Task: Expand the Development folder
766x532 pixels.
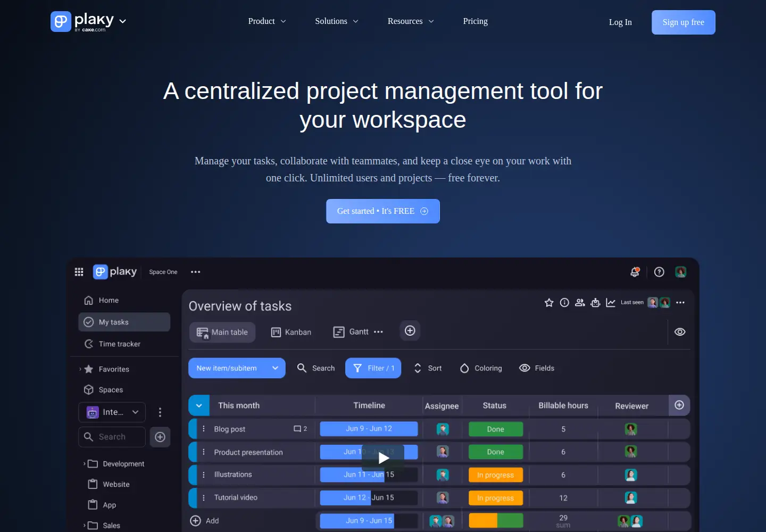Action: coord(85,464)
